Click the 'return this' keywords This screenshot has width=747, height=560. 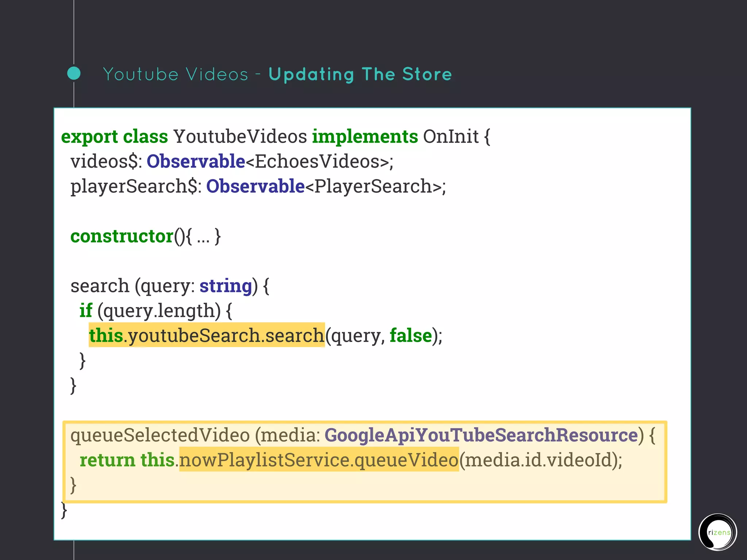tap(127, 460)
